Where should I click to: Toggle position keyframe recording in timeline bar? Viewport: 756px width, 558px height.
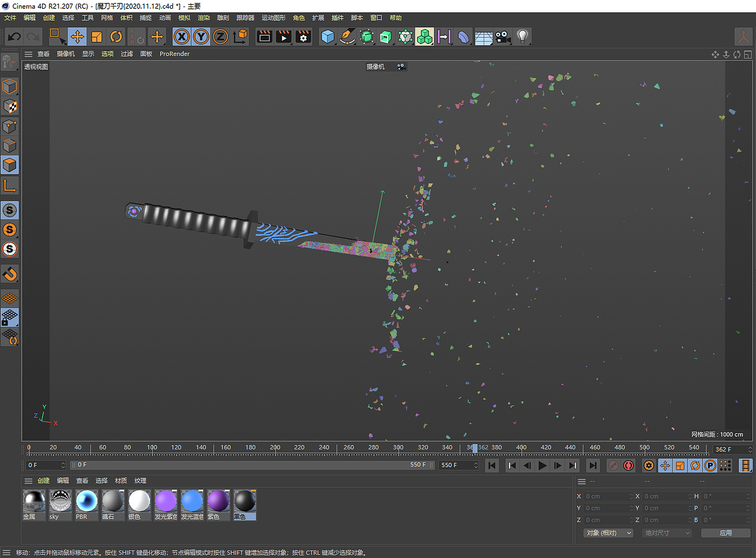pos(665,466)
